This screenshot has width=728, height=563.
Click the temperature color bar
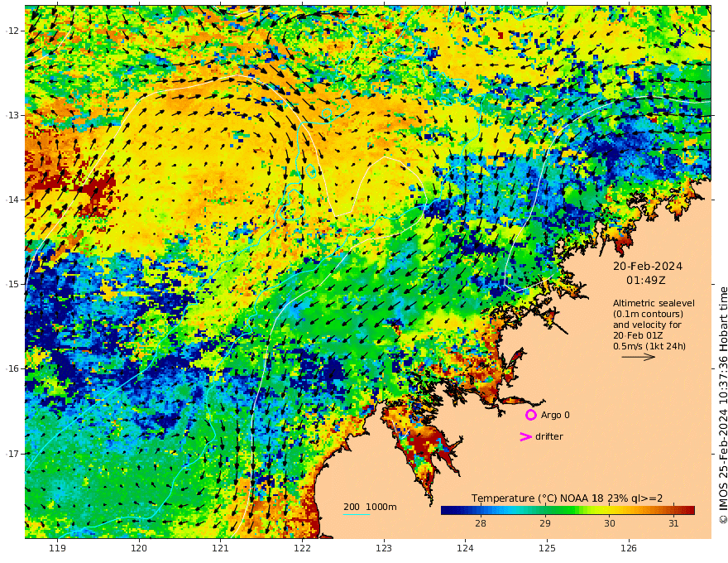click(x=568, y=510)
